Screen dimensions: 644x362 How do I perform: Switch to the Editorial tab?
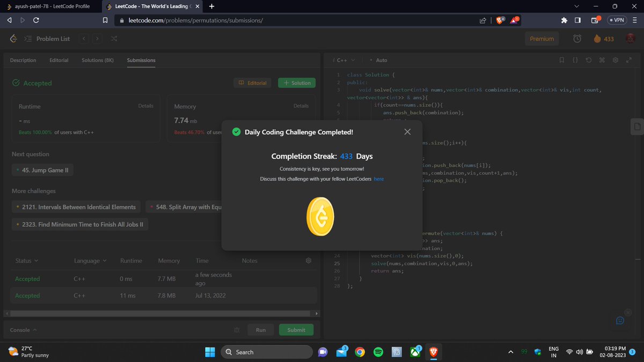pyautogui.click(x=59, y=60)
